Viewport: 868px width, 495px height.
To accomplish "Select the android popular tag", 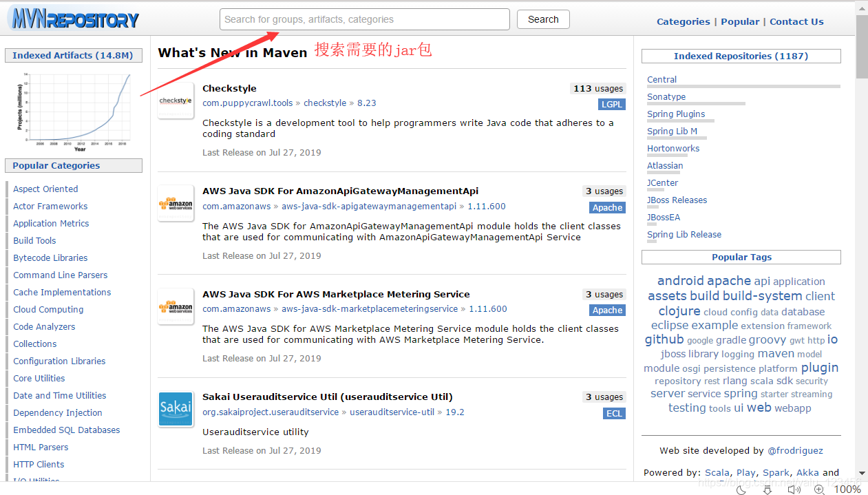I will point(681,280).
